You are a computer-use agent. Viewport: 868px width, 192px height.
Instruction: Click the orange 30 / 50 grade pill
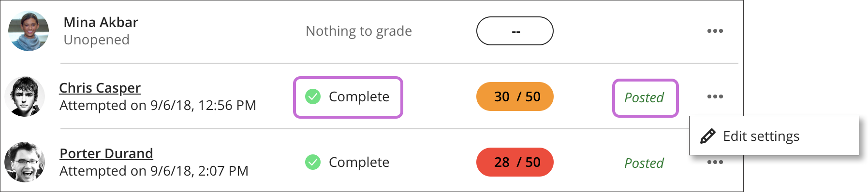click(515, 96)
